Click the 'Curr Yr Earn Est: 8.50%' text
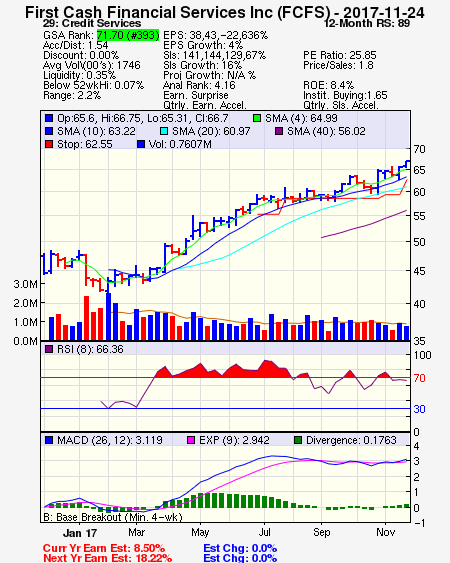 point(104,548)
